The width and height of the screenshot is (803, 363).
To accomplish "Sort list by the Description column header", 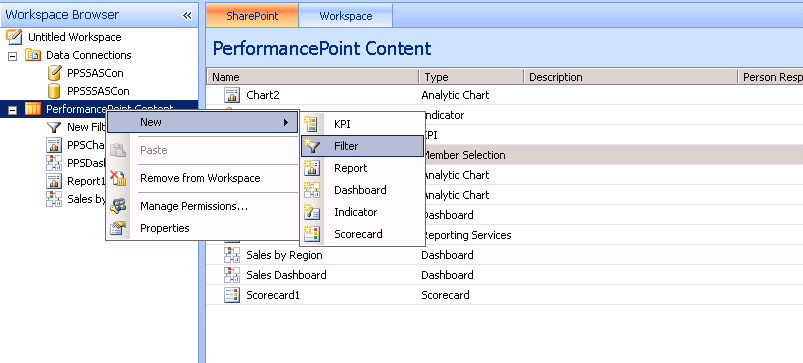I will (630, 77).
